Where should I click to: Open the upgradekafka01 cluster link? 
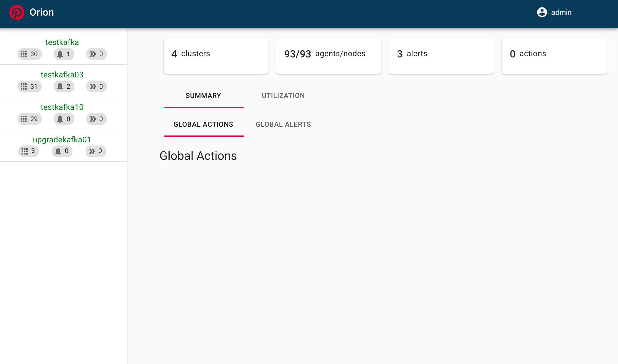[62, 140]
